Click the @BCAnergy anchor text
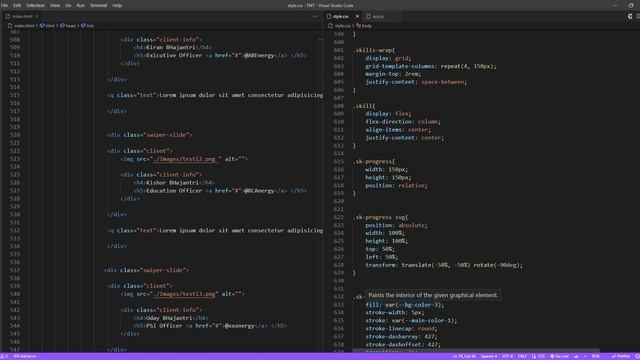 click(259, 191)
